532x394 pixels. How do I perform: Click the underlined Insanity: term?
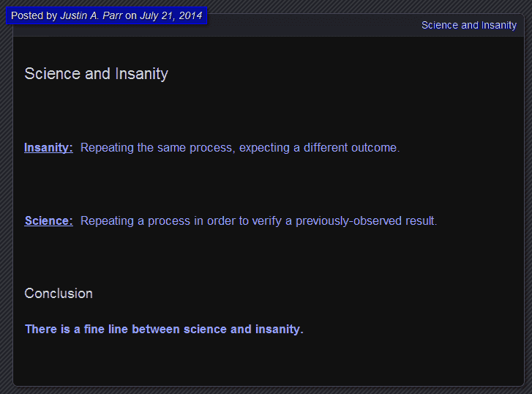tap(48, 147)
